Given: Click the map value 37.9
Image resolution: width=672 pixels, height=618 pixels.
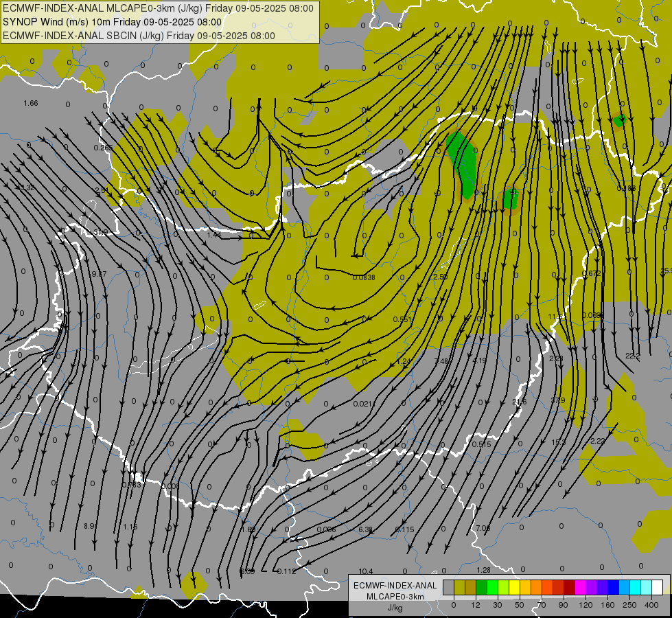Looking at the screenshot, I should point(557,400).
